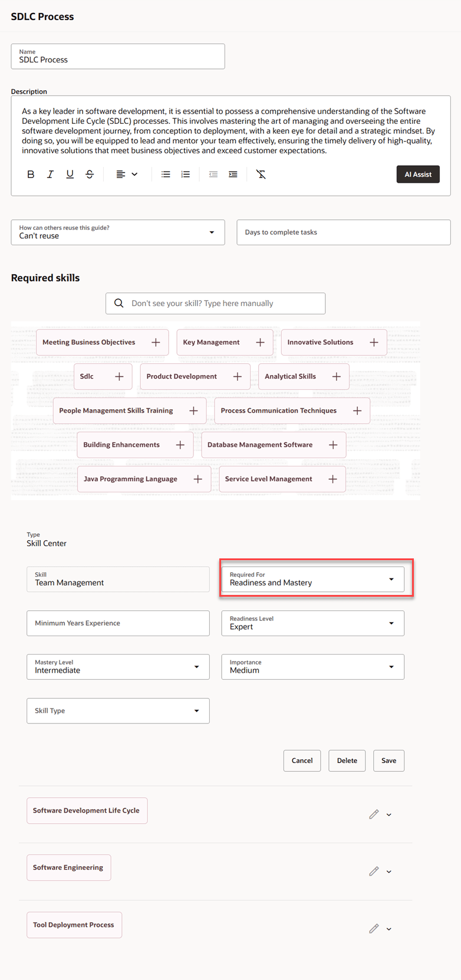461x980 pixels.
Task: Expand the Tool Deployment Process row chevron
Action: [389, 929]
